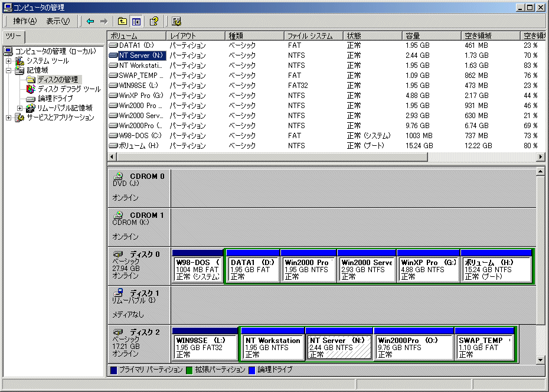Click the プライマリ パーティション legend color box
Viewport: 549px width, 392px height.
[x=113, y=370]
